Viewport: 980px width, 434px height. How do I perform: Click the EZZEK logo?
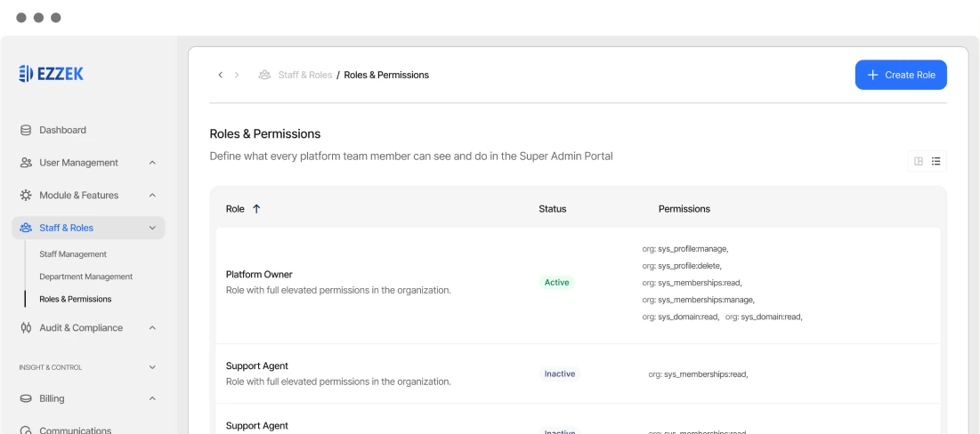pos(52,74)
